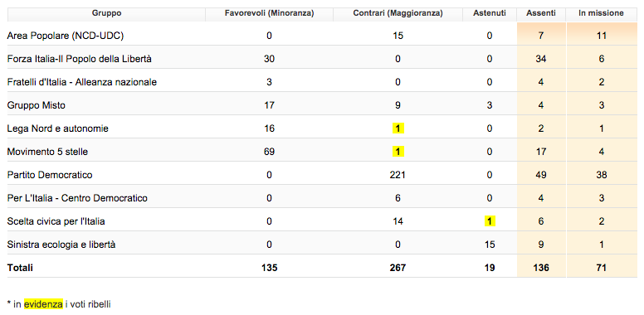Image resolution: width=644 pixels, height=315 pixels.
Task: Click highlighted abstention in Scelta civica row
Action: [490, 221]
